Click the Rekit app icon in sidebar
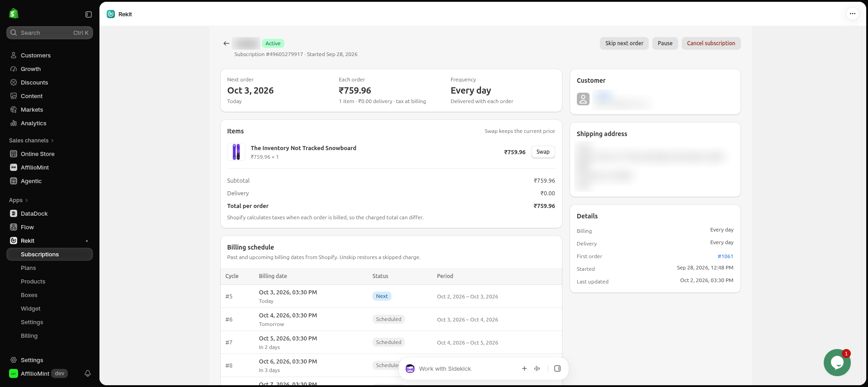Viewport: 868px width, 387px height. (x=14, y=241)
